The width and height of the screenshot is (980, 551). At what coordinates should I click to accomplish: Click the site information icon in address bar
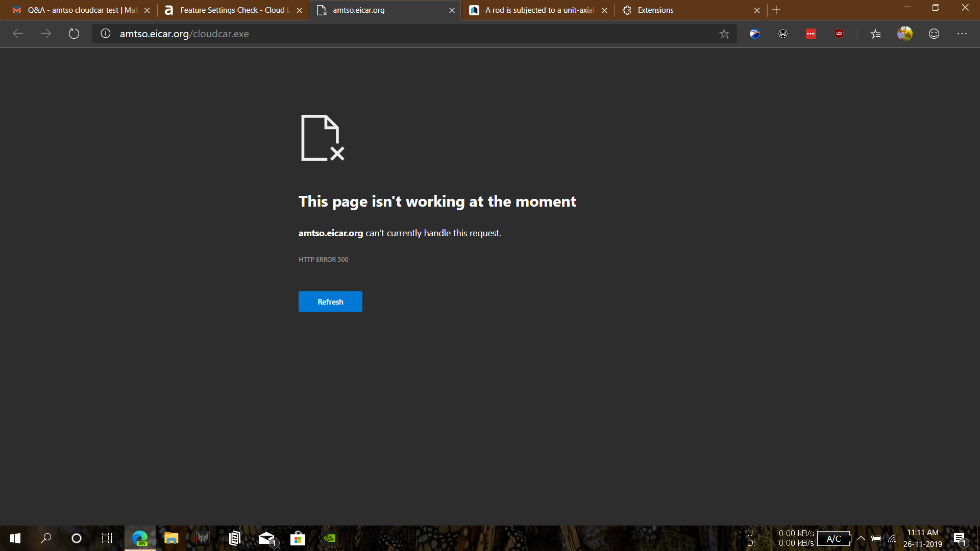106,34
